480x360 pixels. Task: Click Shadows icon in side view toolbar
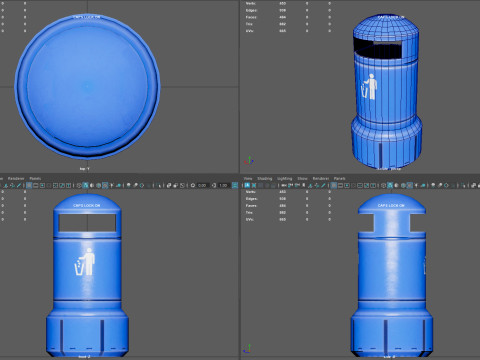(x=423, y=185)
